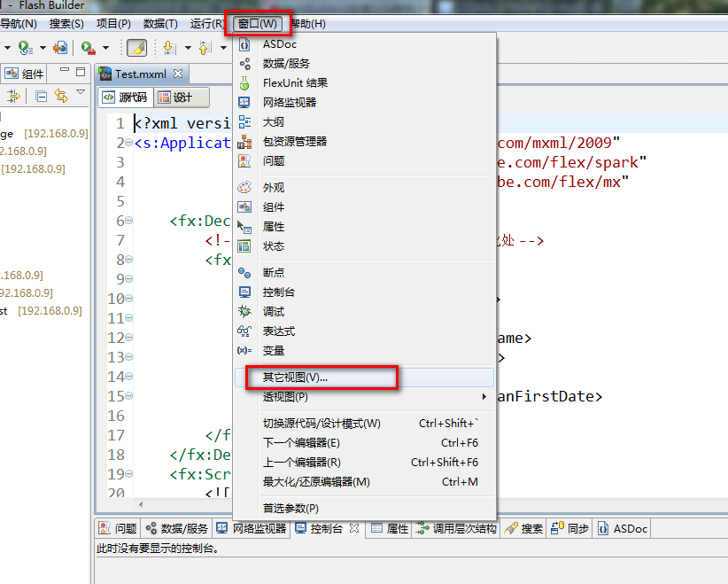Open the 数据(T) menu
Screen dimensions: 728x584
(160, 24)
